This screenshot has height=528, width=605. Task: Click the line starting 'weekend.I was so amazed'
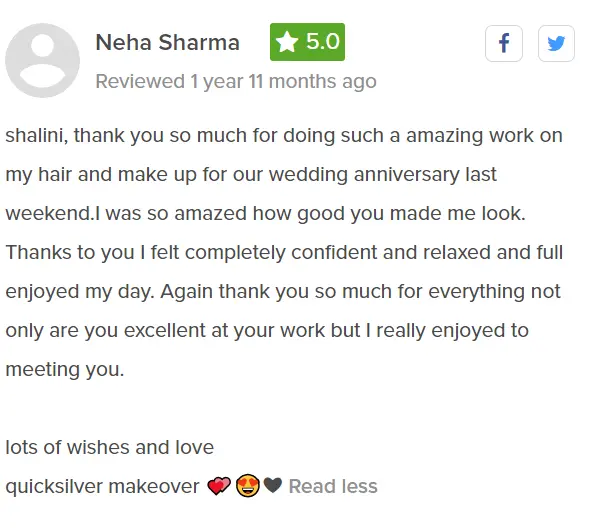click(266, 213)
